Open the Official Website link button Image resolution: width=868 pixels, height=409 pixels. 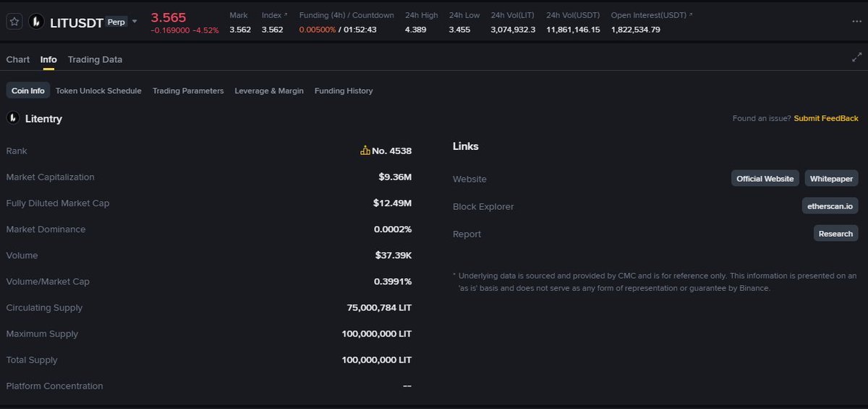point(765,178)
